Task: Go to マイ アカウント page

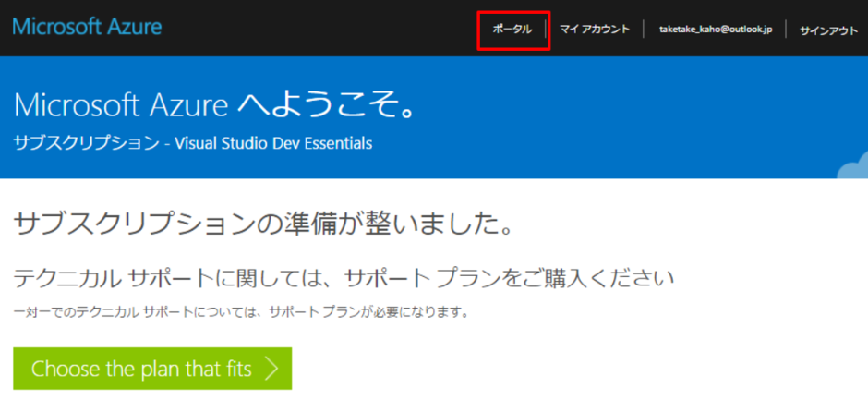Action: pos(595,30)
